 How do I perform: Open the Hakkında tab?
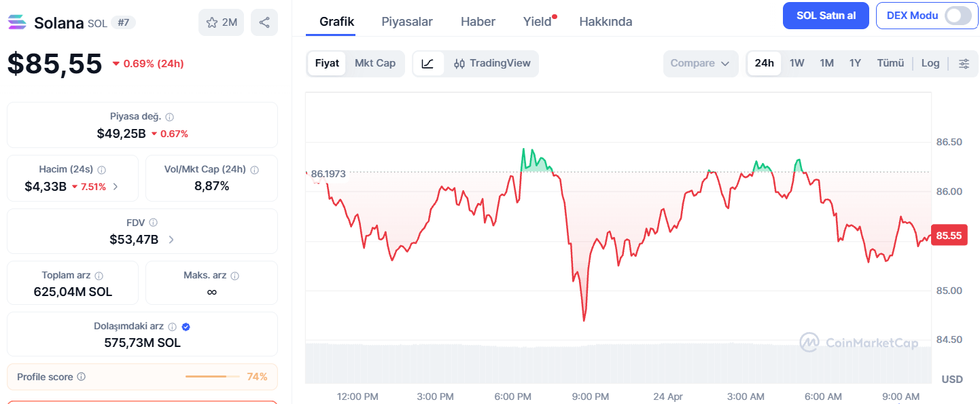click(x=606, y=22)
